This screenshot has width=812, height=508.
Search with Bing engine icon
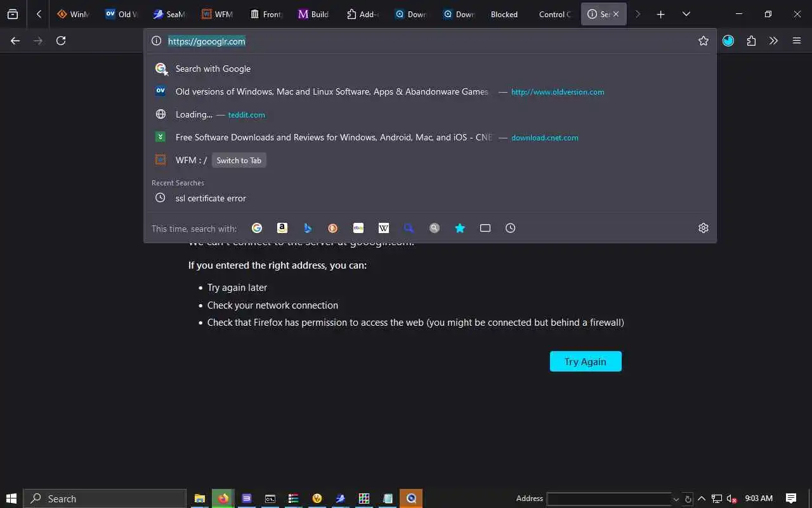(x=308, y=228)
